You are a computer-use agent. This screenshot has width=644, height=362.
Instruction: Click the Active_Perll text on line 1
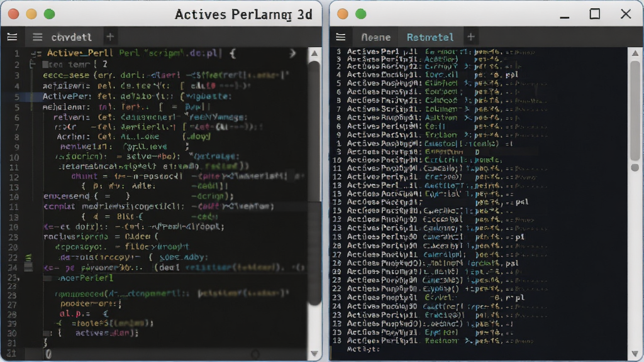(80, 53)
